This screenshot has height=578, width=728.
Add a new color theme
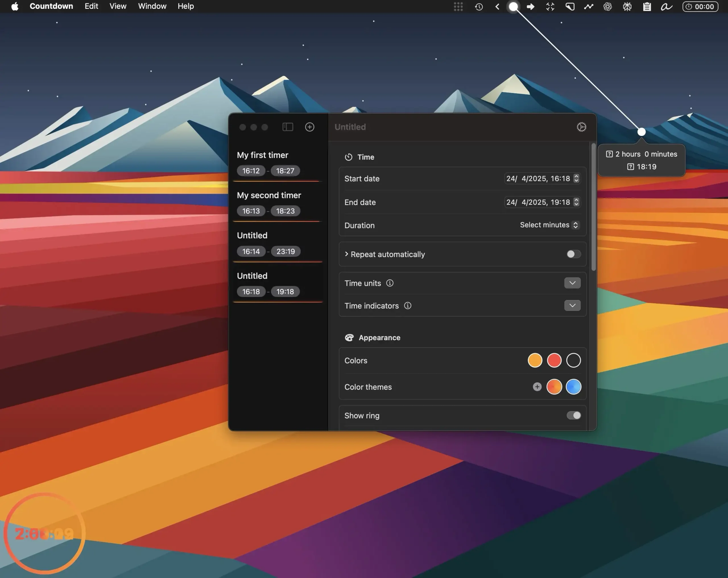[x=537, y=387]
